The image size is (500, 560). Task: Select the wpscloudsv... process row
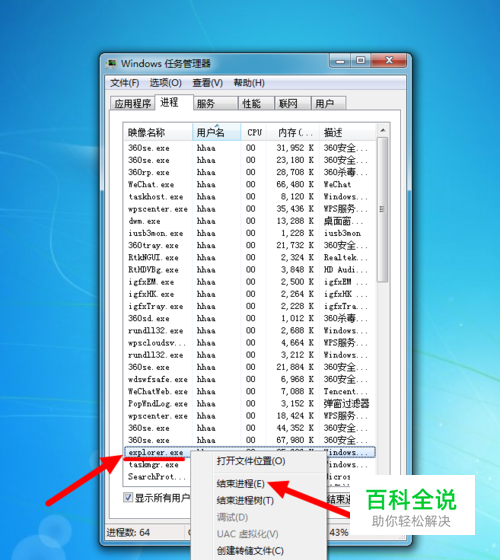[x=249, y=343]
